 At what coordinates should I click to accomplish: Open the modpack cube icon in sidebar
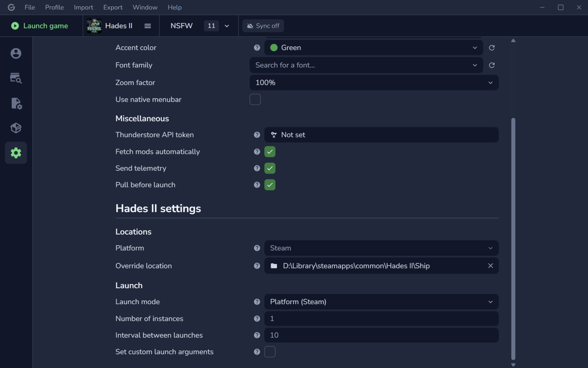point(16,128)
